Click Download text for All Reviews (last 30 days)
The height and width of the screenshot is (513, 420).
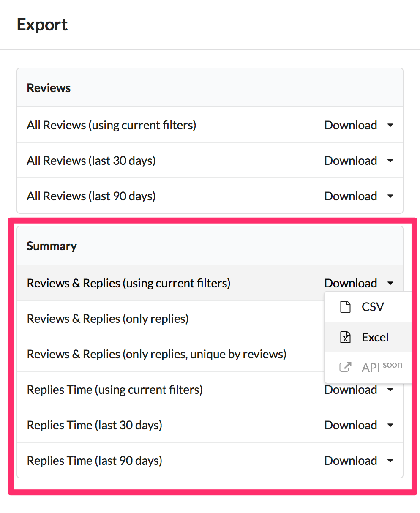pos(350,161)
